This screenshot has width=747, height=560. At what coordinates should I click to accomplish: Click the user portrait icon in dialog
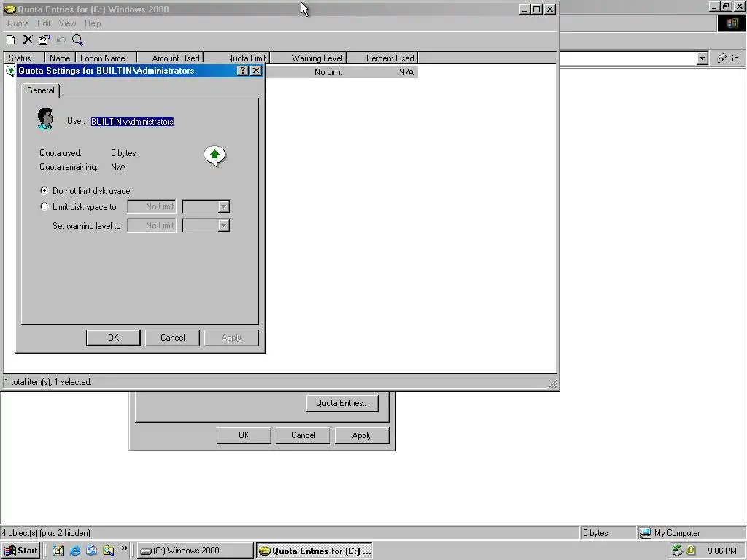45,119
